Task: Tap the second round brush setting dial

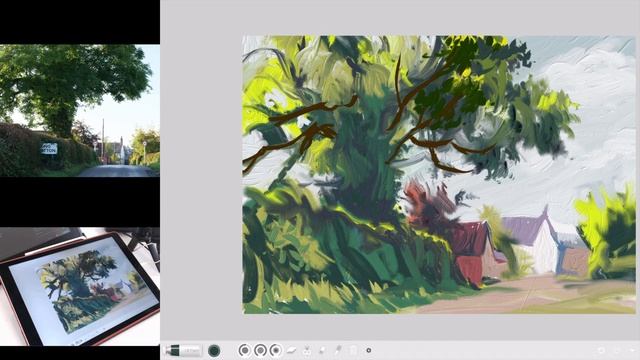Action: [x=260, y=350]
